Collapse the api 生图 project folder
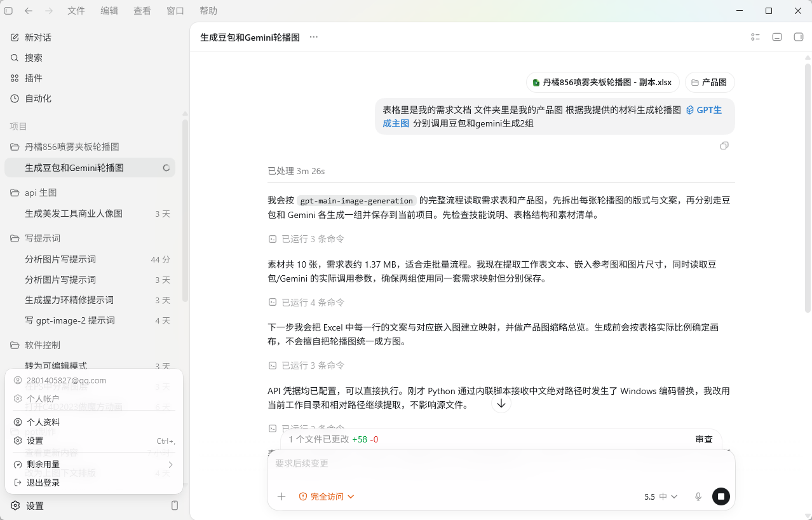 click(x=90, y=193)
